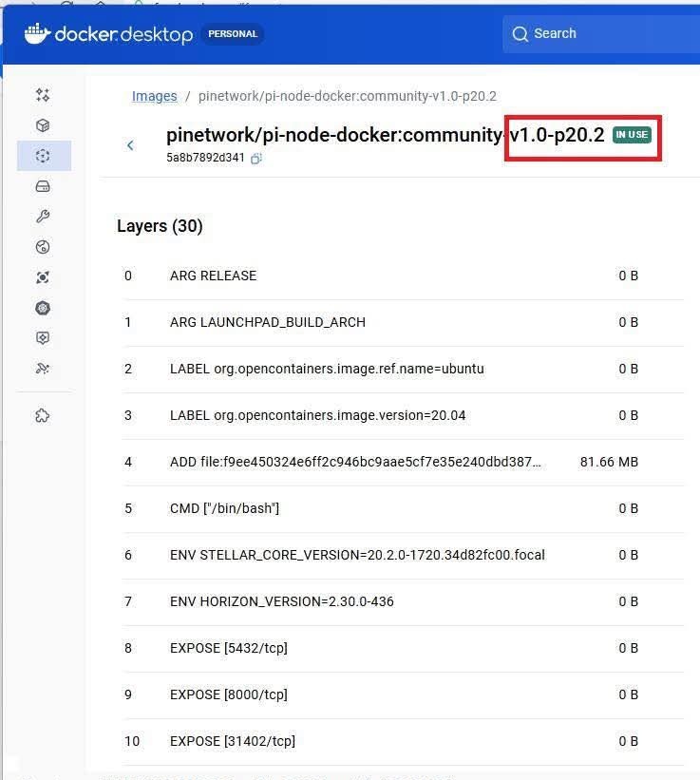Click the PERSONAL plan badge
Image resolution: width=700 pixels, height=780 pixels.
[233, 34]
